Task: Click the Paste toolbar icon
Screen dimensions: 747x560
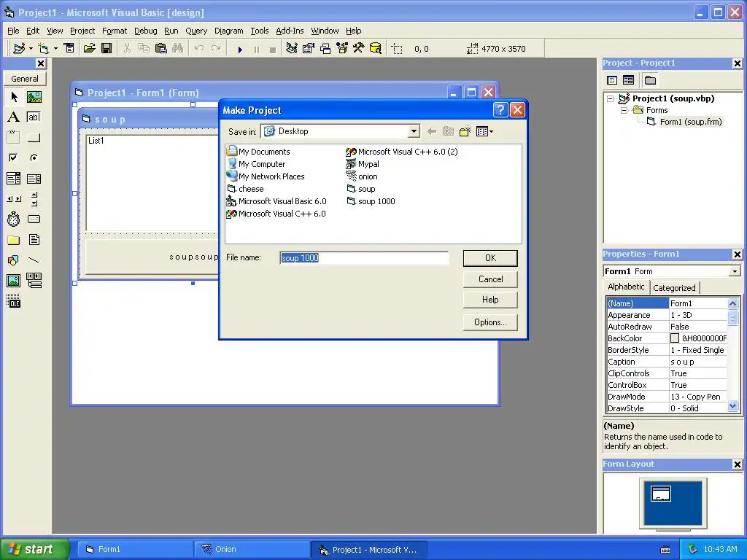Action: click(x=161, y=49)
